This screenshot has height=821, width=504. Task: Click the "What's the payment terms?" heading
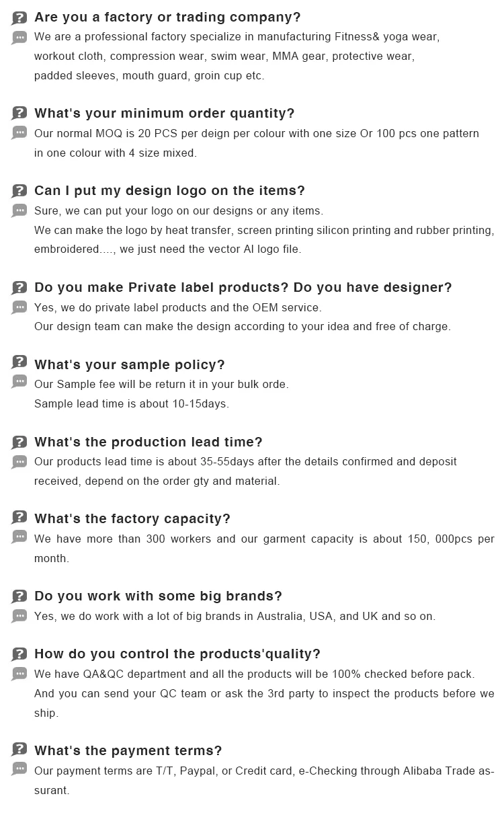(x=128, y=750)
